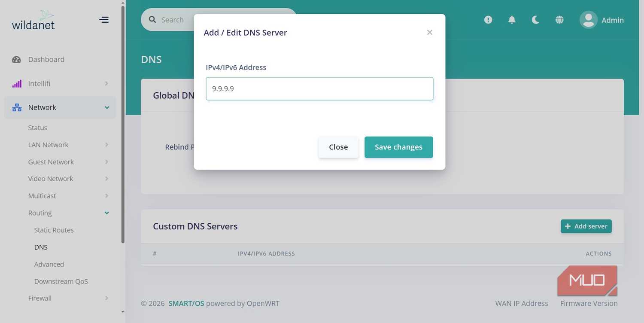
Task: Click the Custom DNS Servers heading
Action: point(195,226)
